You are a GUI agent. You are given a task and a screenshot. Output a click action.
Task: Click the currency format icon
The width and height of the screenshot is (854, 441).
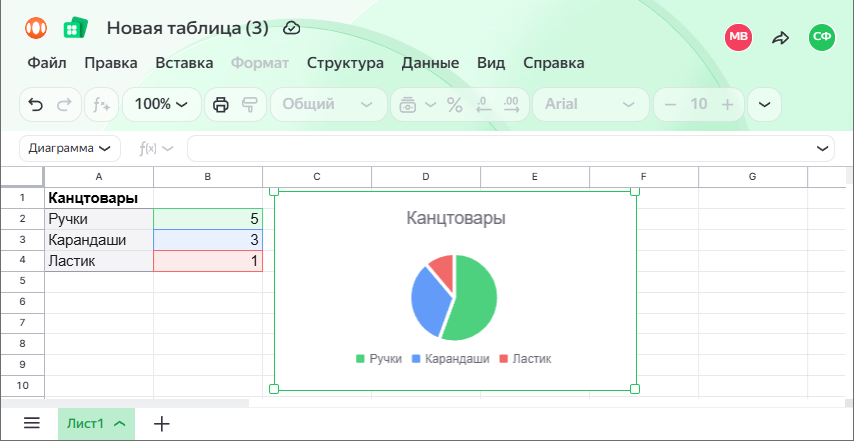407,104
